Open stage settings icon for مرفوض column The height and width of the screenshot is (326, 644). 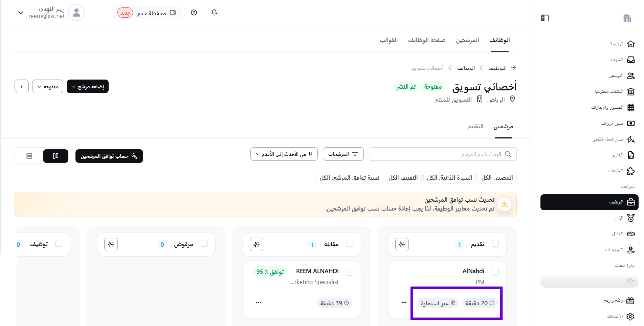click(x=111, y=244)
